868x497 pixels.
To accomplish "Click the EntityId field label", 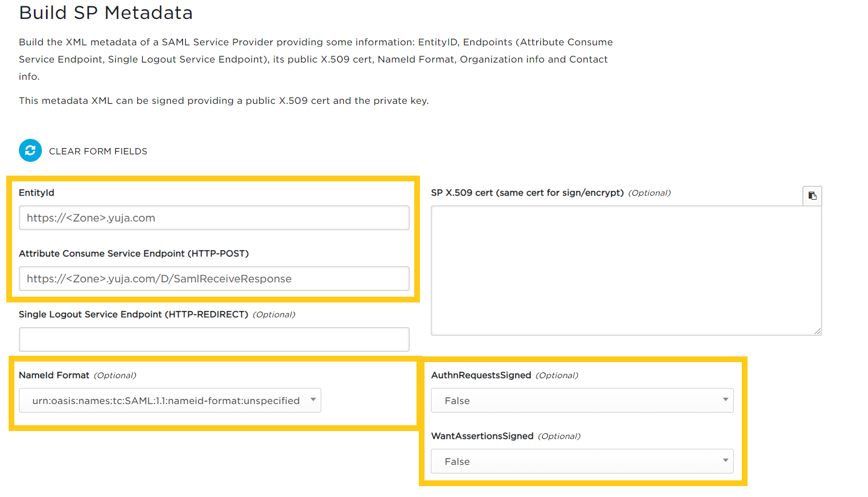I will pos(37,193).
